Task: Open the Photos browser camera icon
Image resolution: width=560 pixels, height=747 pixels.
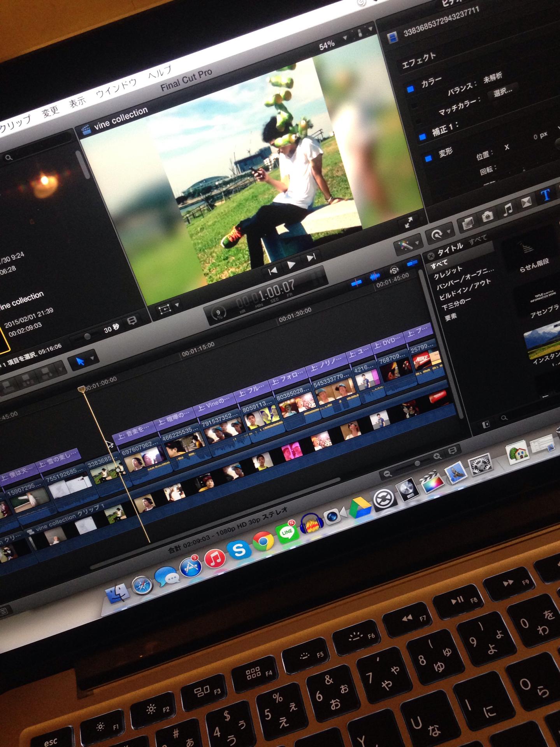Action: tap(487, 216)
